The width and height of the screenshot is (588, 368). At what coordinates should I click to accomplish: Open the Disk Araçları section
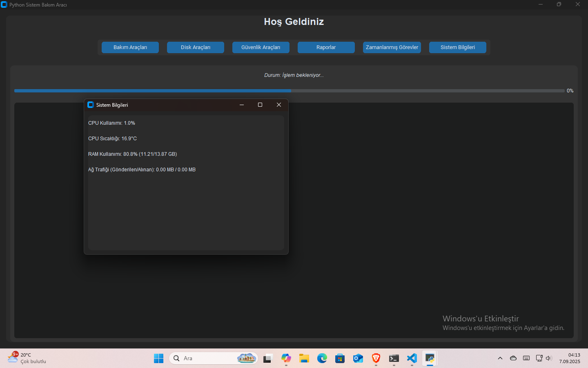pos(196,47)
